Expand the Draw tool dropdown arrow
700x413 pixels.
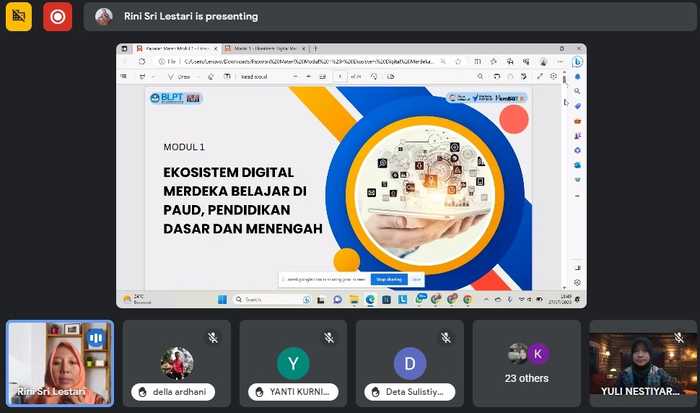coord(197,77)
